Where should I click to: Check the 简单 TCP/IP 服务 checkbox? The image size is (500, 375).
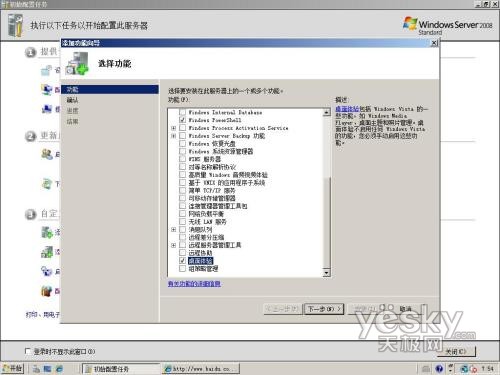[182, 190]
